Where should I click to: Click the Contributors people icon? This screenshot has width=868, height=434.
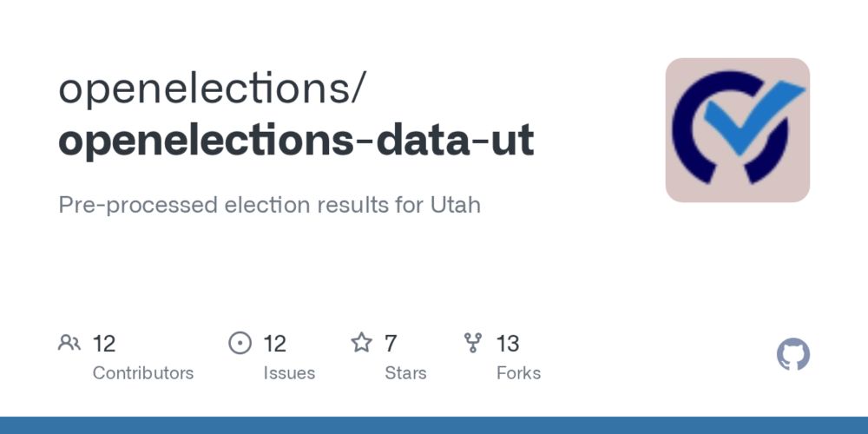point(69,343)
